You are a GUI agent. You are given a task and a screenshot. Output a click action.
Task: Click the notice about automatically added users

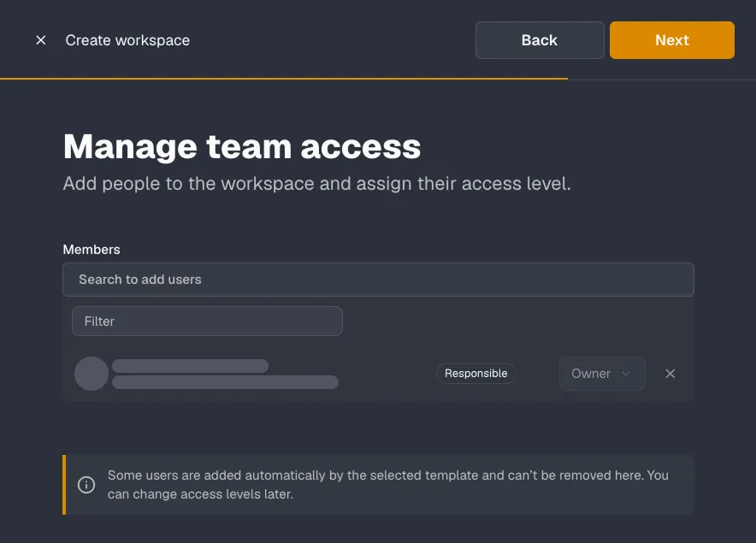pos(378,485)
